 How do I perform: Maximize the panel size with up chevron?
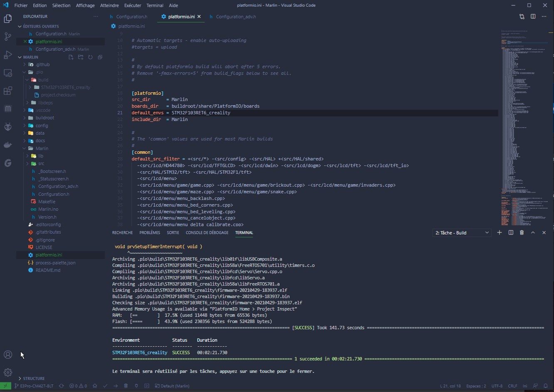533,233
